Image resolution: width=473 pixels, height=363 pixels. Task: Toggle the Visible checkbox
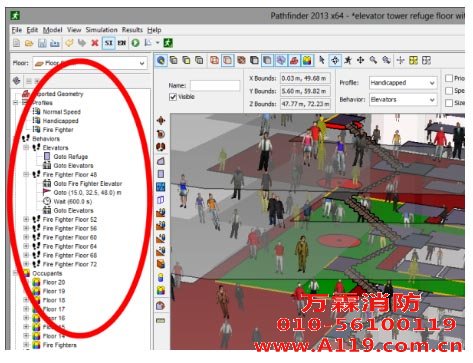click(x=173, y=97)
